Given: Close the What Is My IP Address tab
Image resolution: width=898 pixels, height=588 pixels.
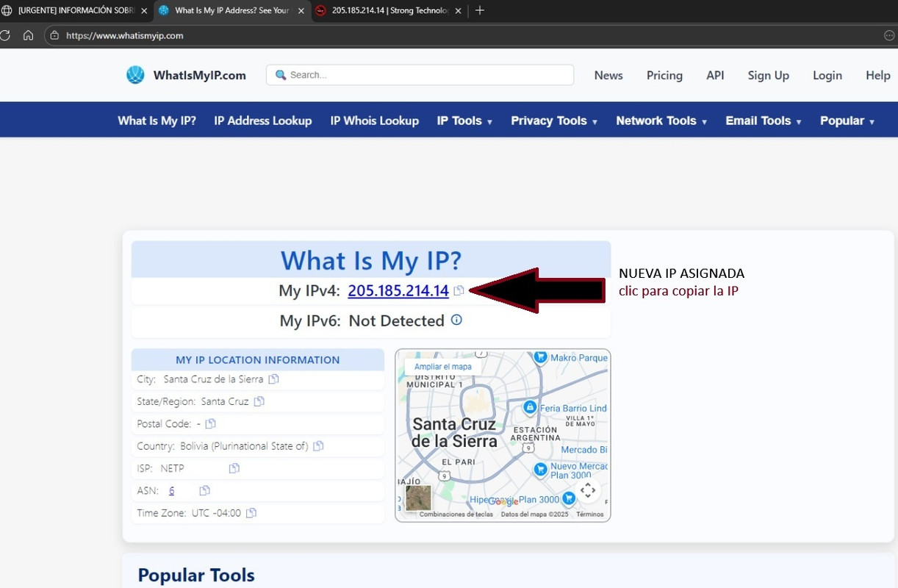Looking at the screenshot, I should pos(301,11).
